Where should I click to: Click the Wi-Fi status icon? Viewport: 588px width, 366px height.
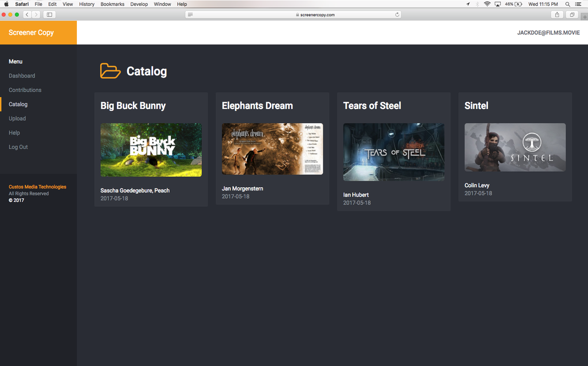tap(487, 4)
